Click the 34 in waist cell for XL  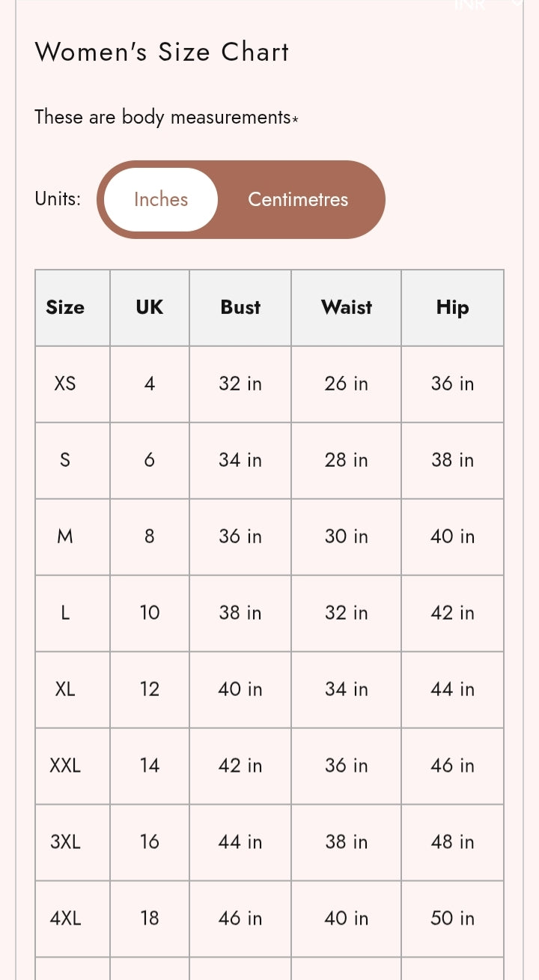point(347,689)
